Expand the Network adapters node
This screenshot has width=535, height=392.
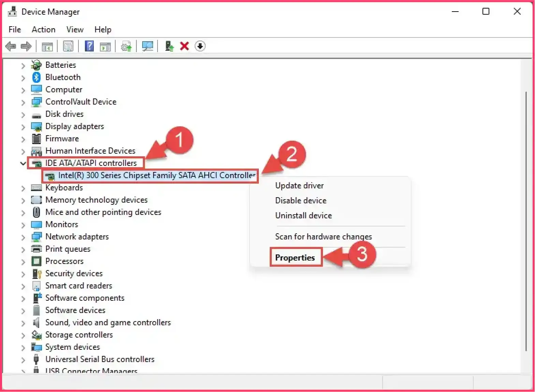pos(23,237)
